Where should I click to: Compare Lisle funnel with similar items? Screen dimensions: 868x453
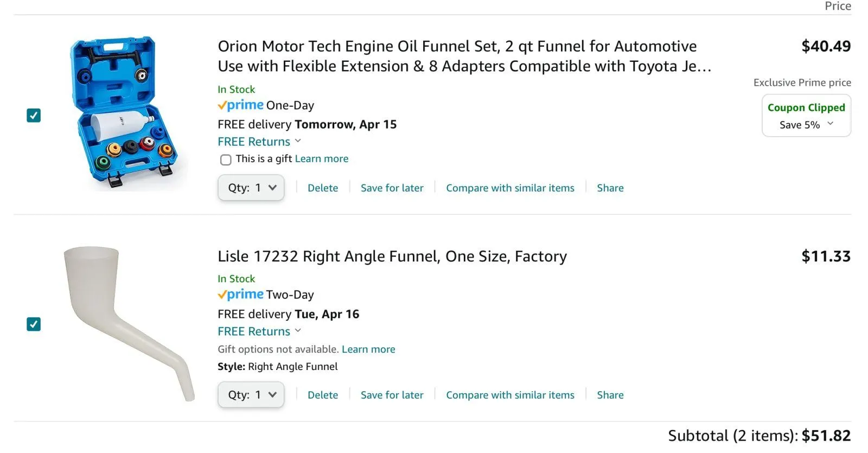pyautogui.click(x=510, y=395)
